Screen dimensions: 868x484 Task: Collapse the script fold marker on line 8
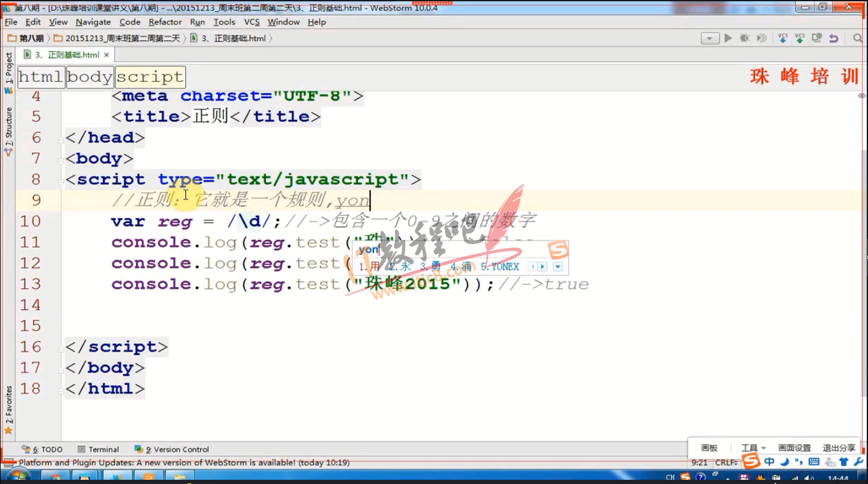coord(61,182)
